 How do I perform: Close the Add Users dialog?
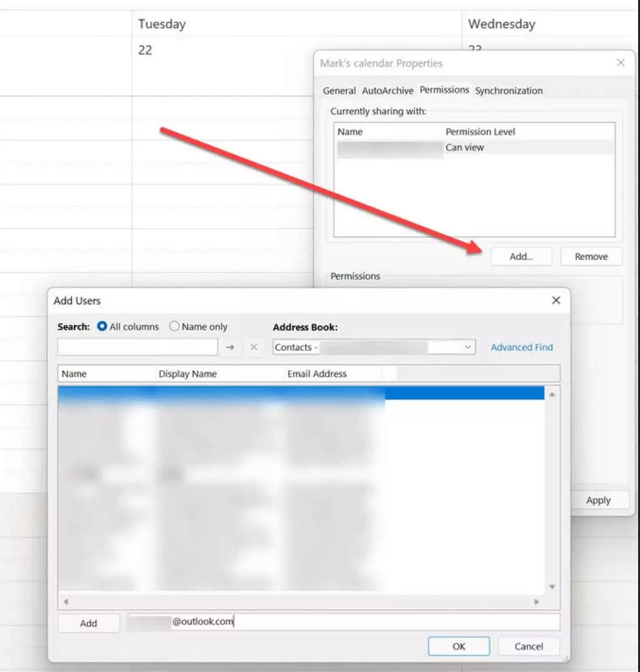556,301
